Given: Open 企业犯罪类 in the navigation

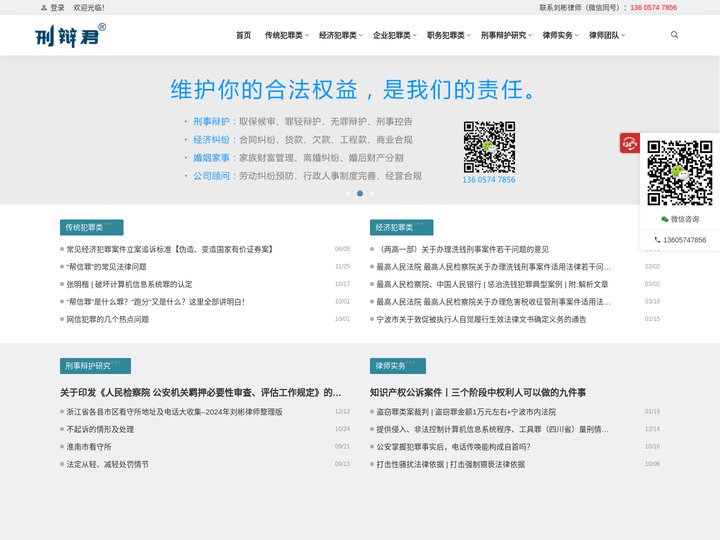Looking at the screenshot, I should (392, 35).
